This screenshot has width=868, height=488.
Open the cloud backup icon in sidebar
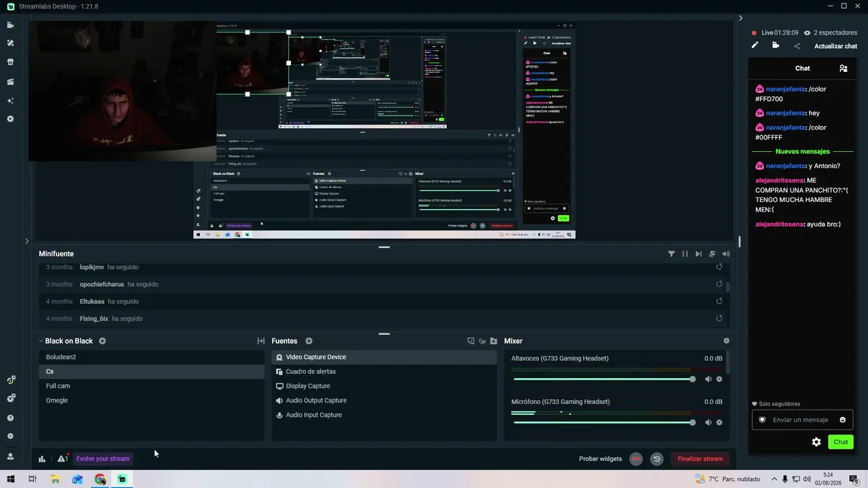click(11, 398)
